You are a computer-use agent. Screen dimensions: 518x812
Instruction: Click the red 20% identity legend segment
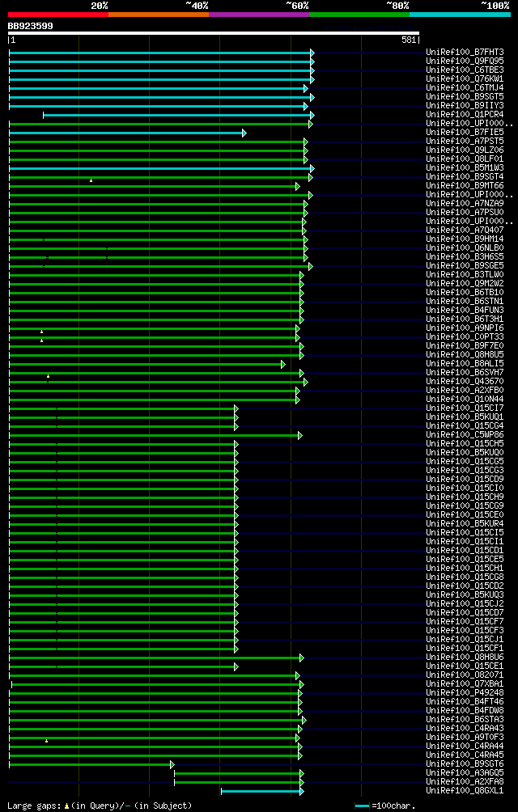[58, 15]
